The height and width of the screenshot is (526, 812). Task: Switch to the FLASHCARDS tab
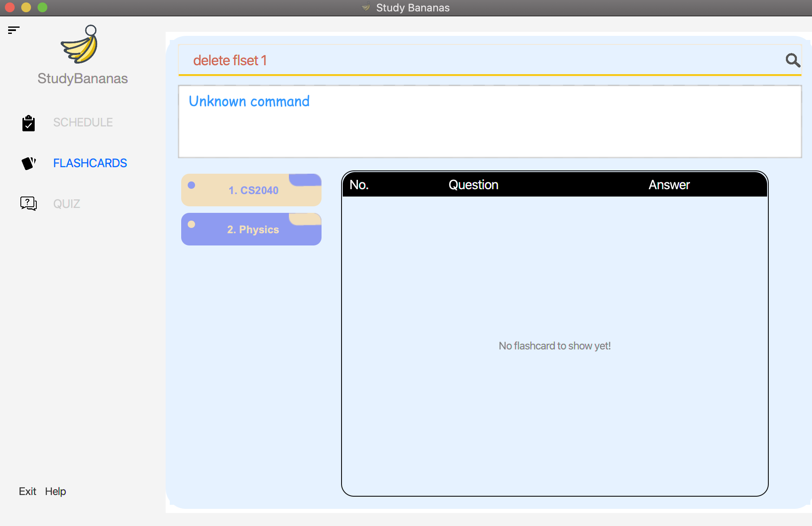click(90, 163)
